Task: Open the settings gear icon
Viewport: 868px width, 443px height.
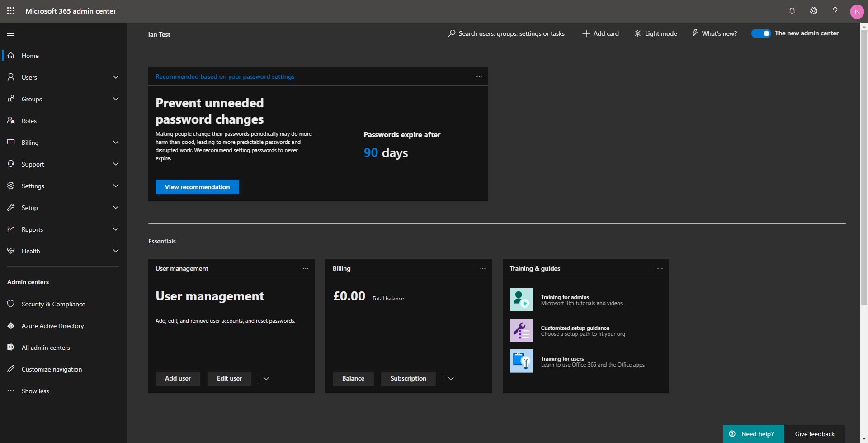Action: (x=813, y=11)
